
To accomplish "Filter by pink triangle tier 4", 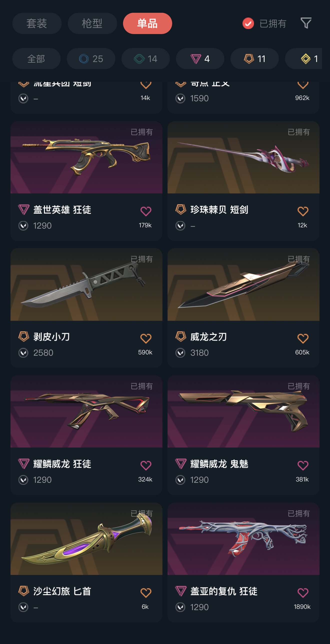I will [200, 59].
